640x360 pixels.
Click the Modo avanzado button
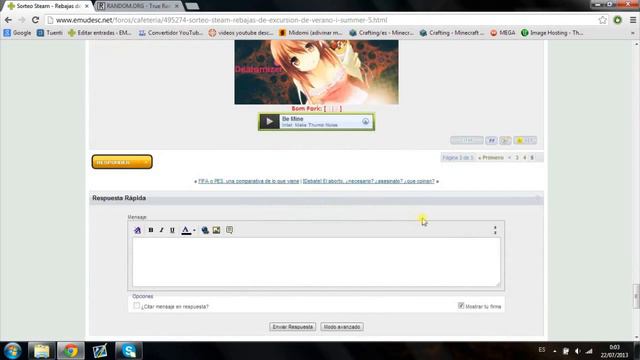coord(342,327)
